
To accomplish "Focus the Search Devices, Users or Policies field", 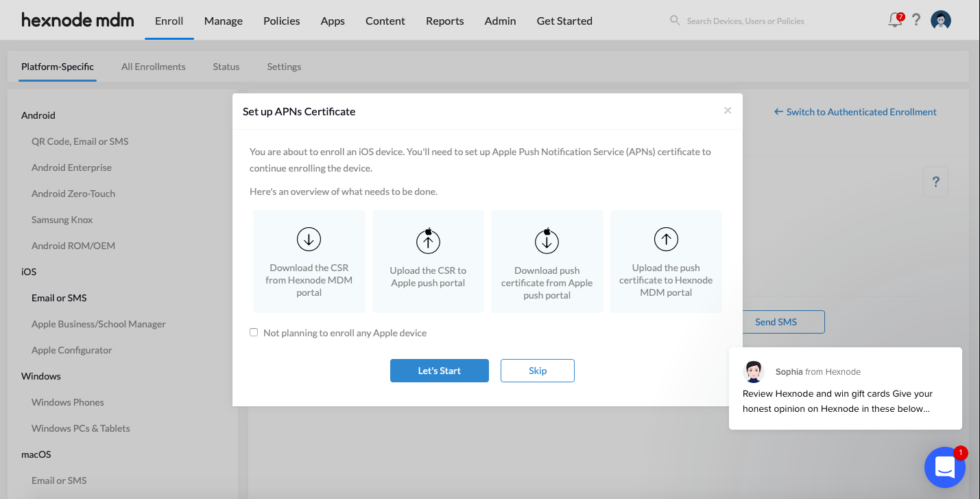I will click(745, 21).
